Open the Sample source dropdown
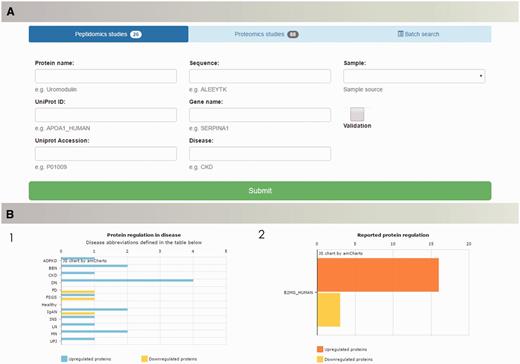 coord(414,76)
